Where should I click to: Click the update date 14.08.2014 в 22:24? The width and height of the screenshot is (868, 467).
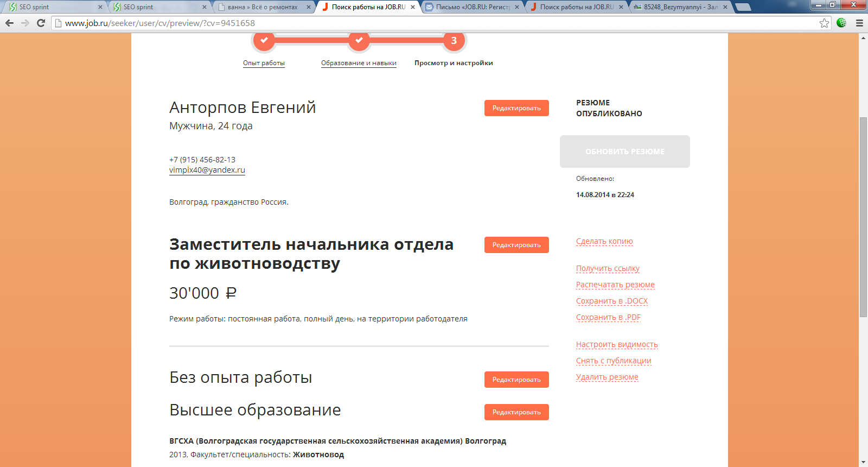pos(605,195)
